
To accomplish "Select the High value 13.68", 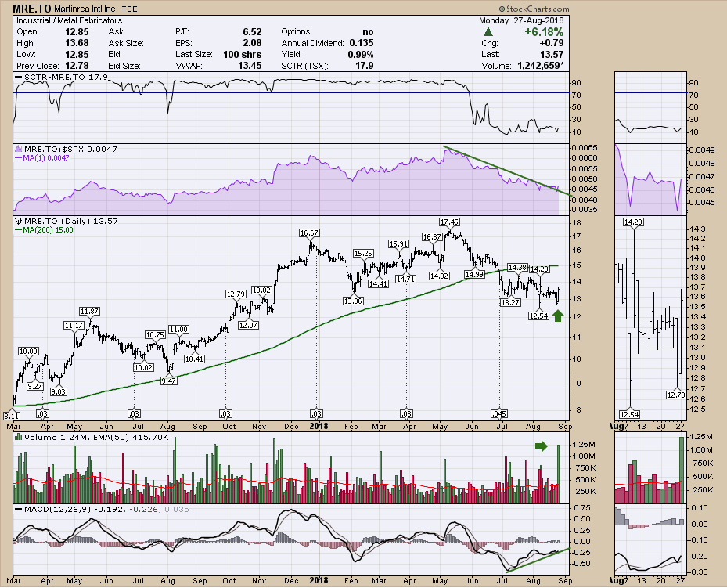I will click(77, 43).
